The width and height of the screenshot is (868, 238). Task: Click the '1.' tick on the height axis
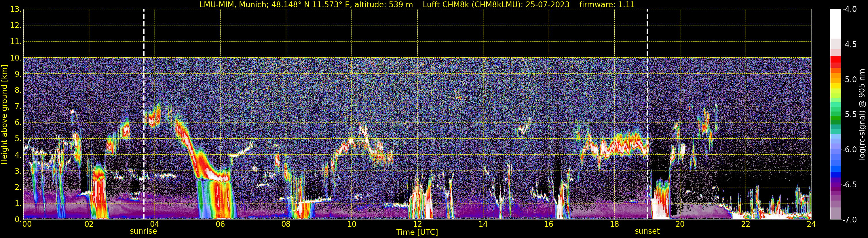tap(18, 203)
